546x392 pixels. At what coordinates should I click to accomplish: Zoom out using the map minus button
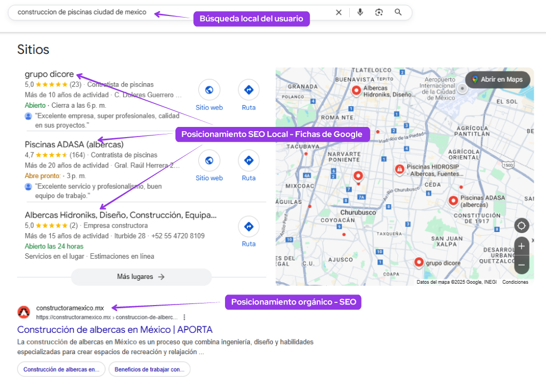click(521, 265)
